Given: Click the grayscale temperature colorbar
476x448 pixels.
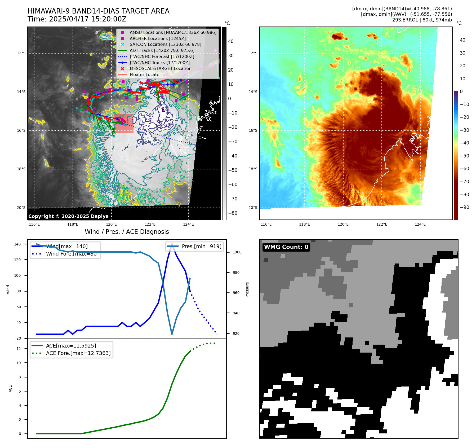Looking at the screenshot, I should pyautogui.click(x=224, y=123).
